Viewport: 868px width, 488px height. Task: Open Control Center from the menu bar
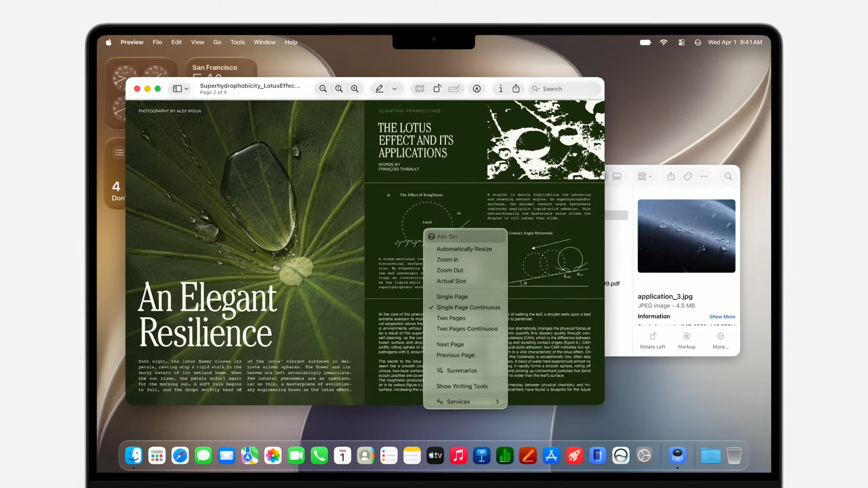click(681, 42)
